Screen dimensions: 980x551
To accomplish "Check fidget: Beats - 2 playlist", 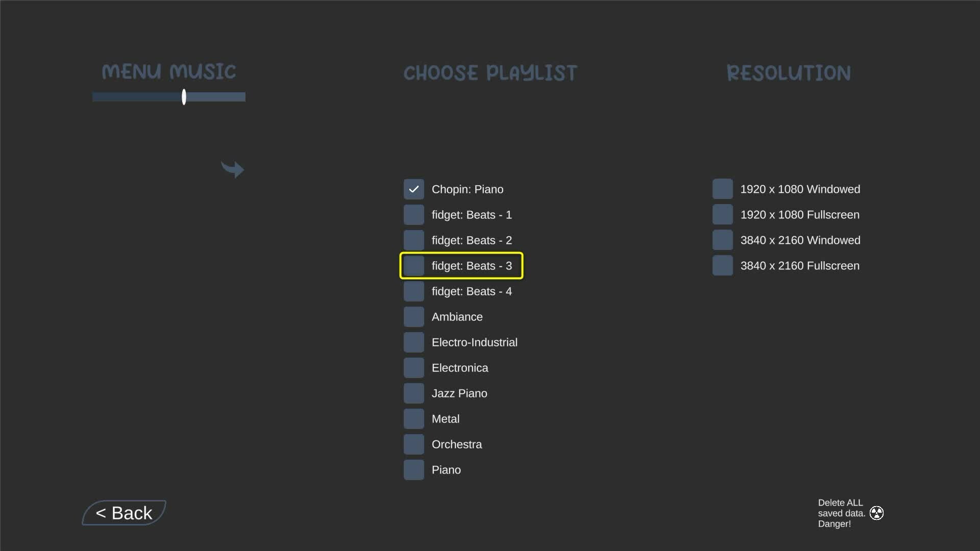I will pyautogui.click(x=413, y=240).
